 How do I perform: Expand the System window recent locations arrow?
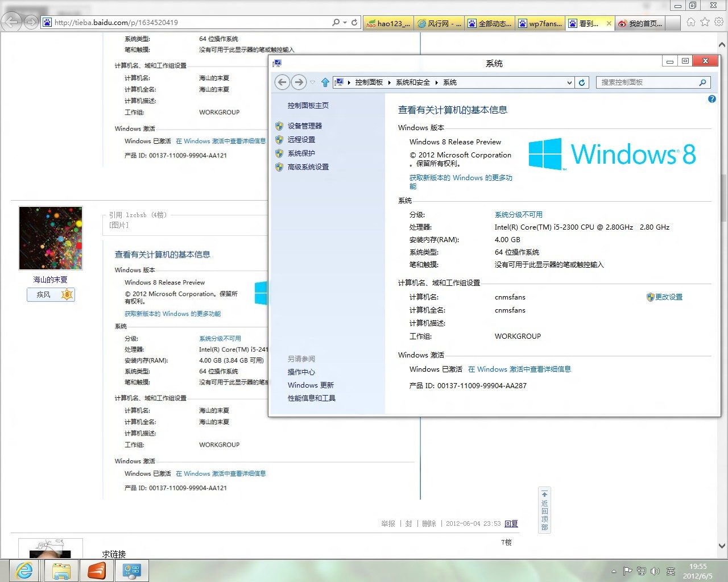(312, 82)
